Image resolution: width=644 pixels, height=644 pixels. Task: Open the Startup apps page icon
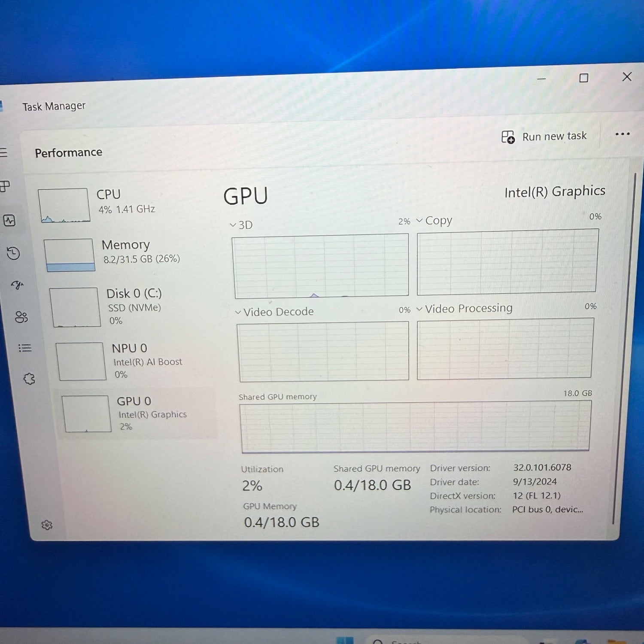coord(17,285)
